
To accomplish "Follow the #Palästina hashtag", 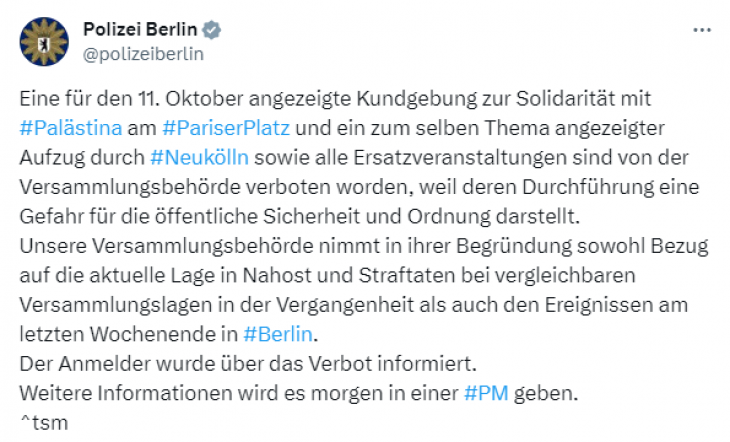I will (71, 128).
